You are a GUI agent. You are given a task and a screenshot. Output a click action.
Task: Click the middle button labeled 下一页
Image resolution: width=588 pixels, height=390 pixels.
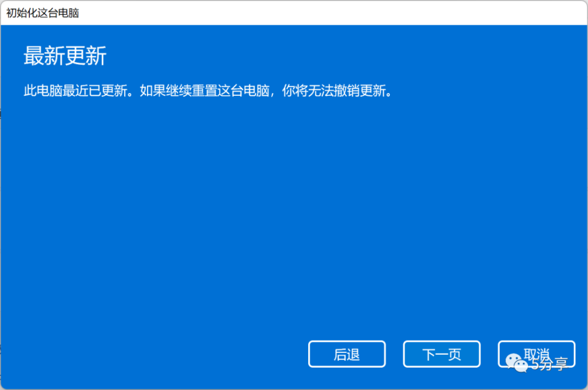(x=442, y=354)
